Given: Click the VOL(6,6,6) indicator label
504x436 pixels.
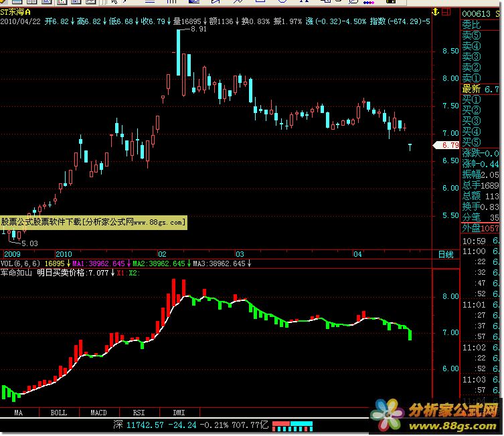Looking at the screenshot, I should (19, 263).
